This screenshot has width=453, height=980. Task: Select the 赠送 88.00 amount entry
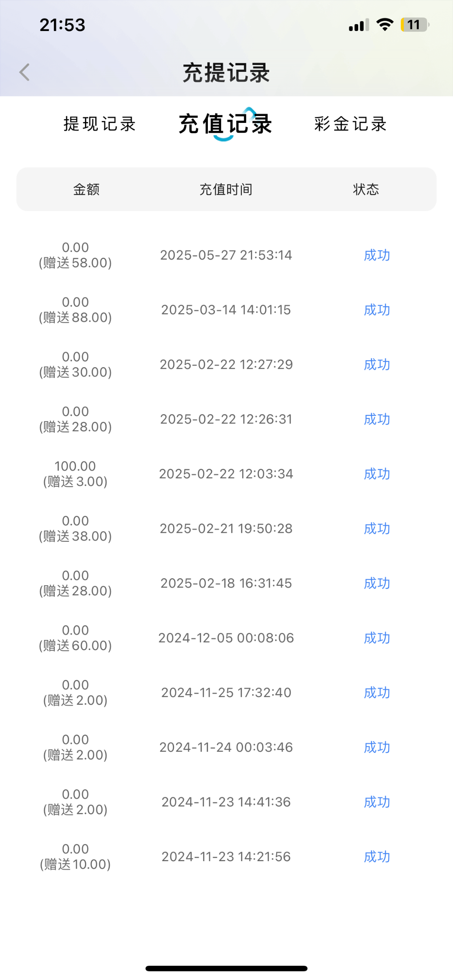[x=75, y=310]
